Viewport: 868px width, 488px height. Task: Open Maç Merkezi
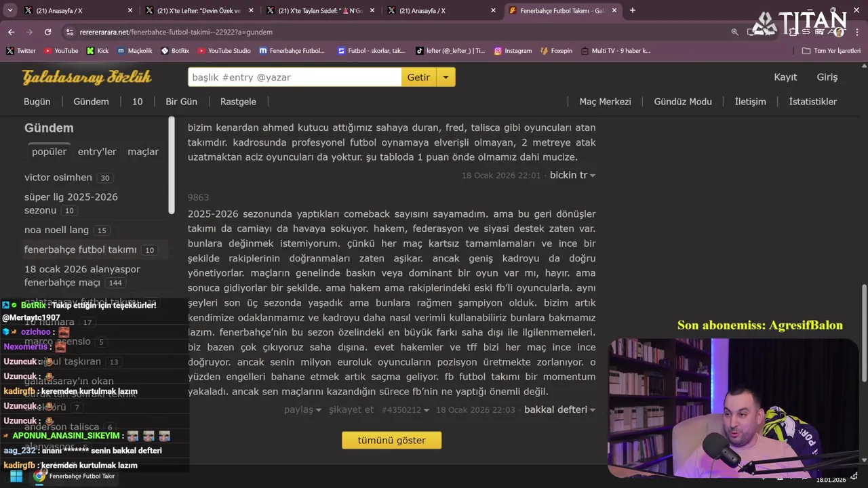[x=605, y=102]
